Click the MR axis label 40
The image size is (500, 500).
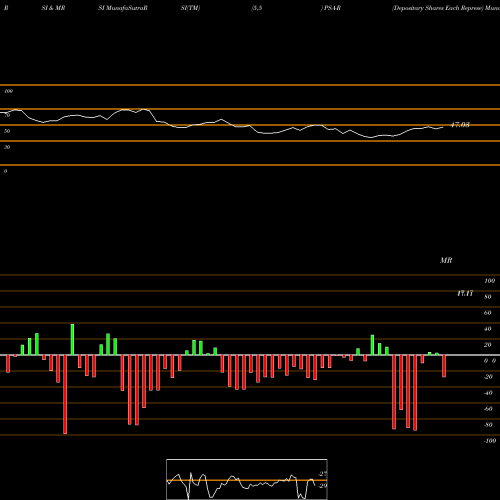[x=488, y=329]
